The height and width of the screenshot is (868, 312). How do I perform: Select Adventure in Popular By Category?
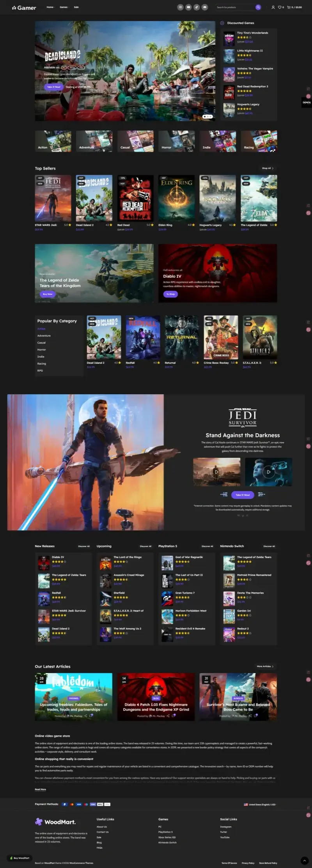pos(44,336)
